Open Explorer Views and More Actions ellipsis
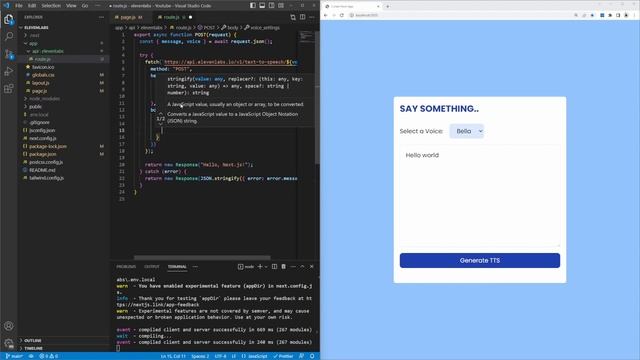The width and height of the screenshot is (640, 360). coord(101,17)
